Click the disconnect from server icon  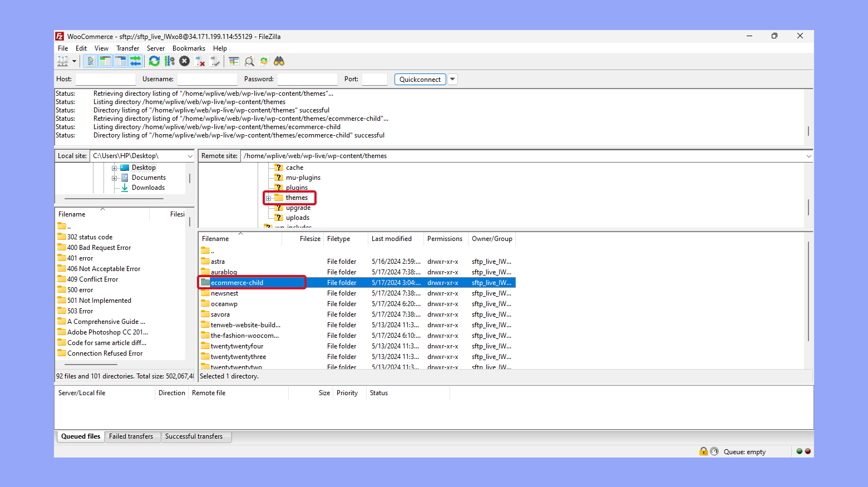click(200, 61)
